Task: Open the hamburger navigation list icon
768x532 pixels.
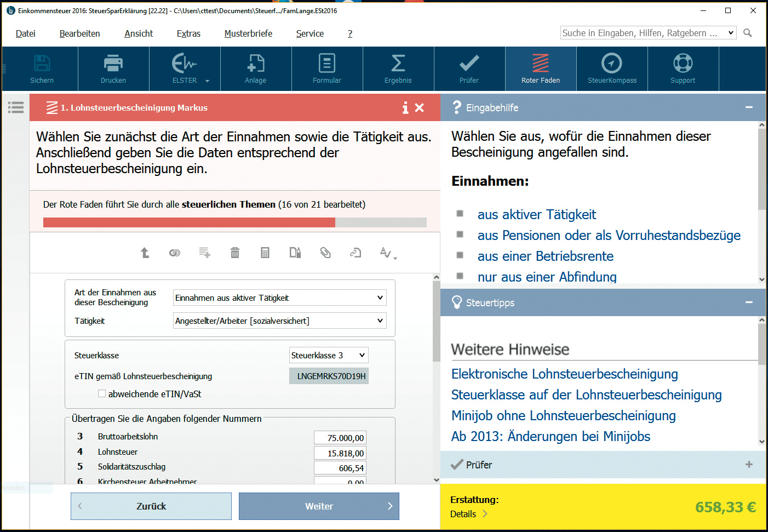Action: (x=16, y=107)
